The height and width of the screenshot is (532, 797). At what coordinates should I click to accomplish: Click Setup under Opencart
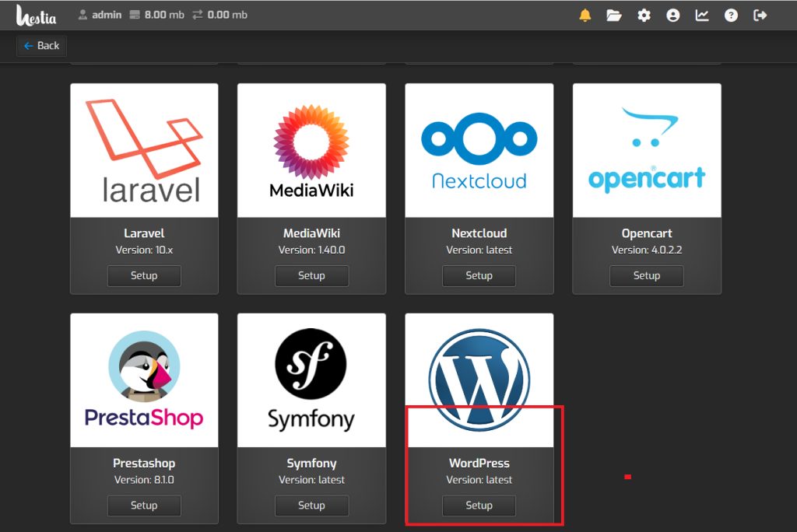[647, 276]
